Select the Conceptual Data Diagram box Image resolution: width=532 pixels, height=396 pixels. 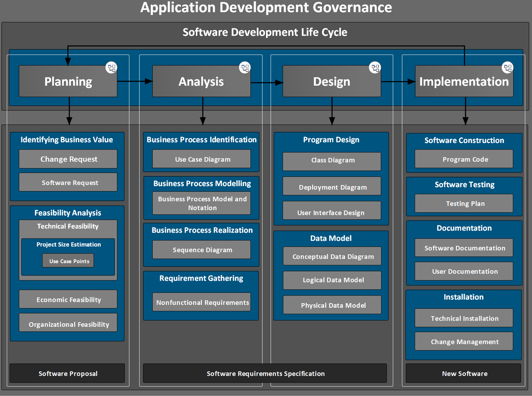[x=332, y=256]
